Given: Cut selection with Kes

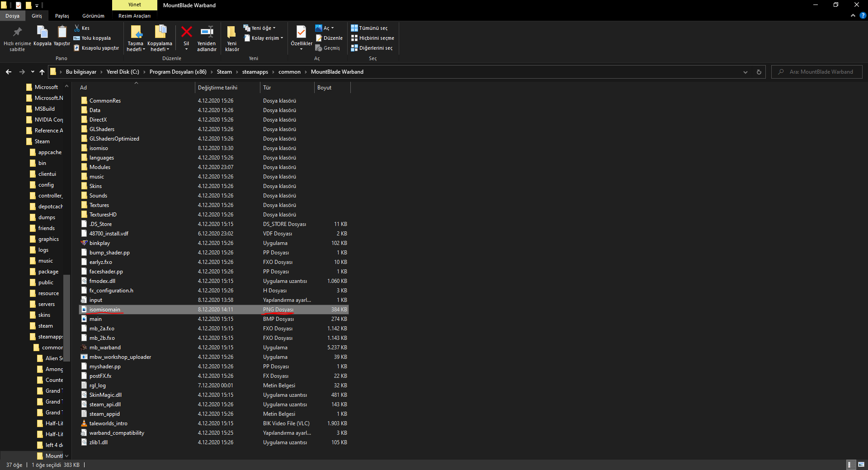Looking at the screenshot, I should pyautogui.click(x=82, y=28).
